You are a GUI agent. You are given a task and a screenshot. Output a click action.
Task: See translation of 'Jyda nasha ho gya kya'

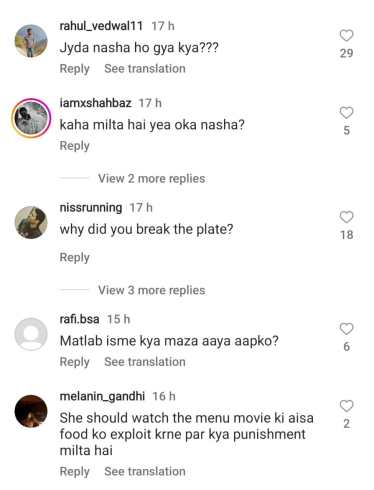[145, 68]
